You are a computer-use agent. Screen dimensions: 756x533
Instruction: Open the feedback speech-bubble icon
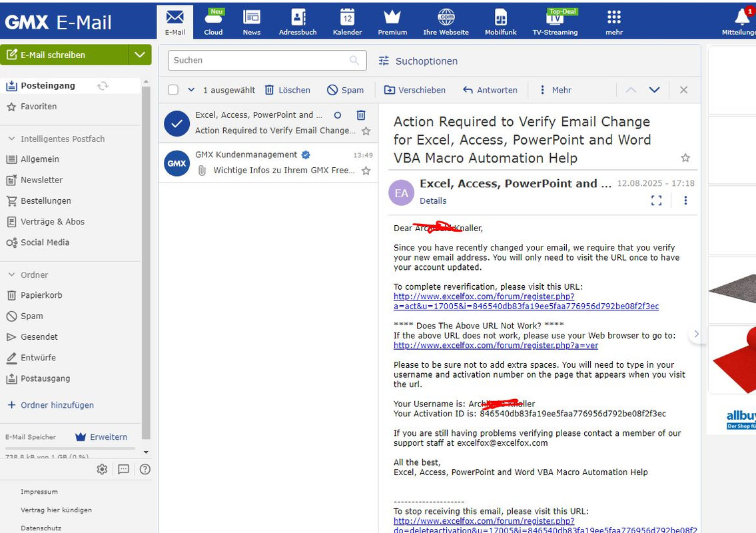[x=123, y=469]
